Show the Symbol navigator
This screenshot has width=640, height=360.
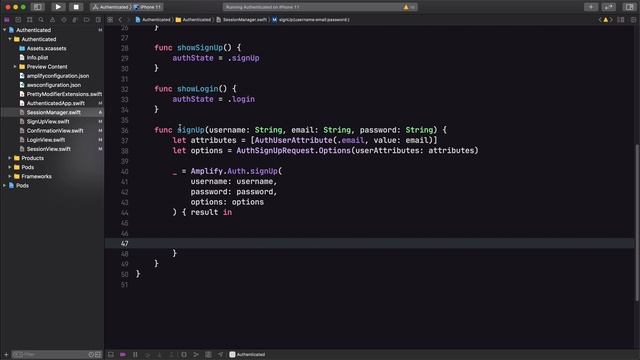(x=29, y=20)
